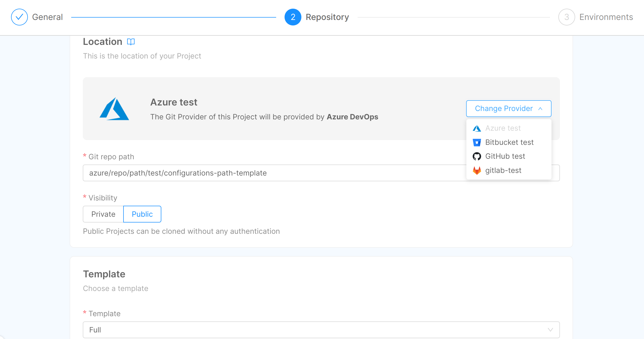Click the General step checkmark circle

[19, 17]
